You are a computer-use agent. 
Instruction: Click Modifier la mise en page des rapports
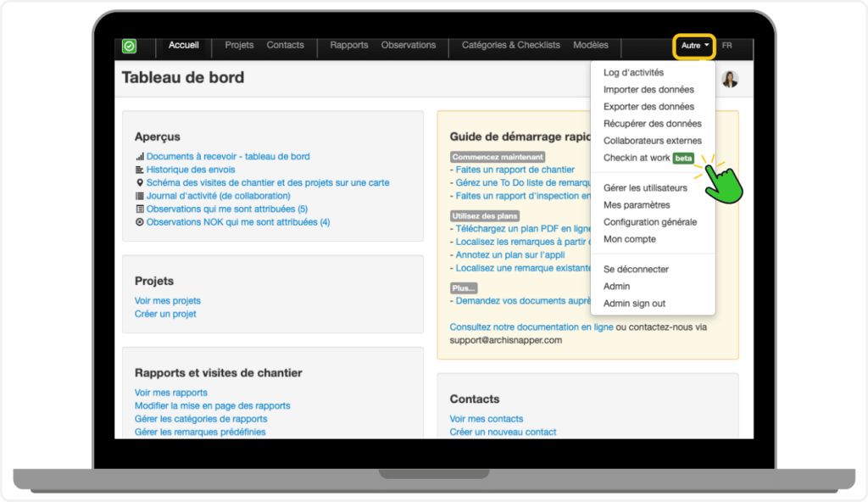coord(212,406)
